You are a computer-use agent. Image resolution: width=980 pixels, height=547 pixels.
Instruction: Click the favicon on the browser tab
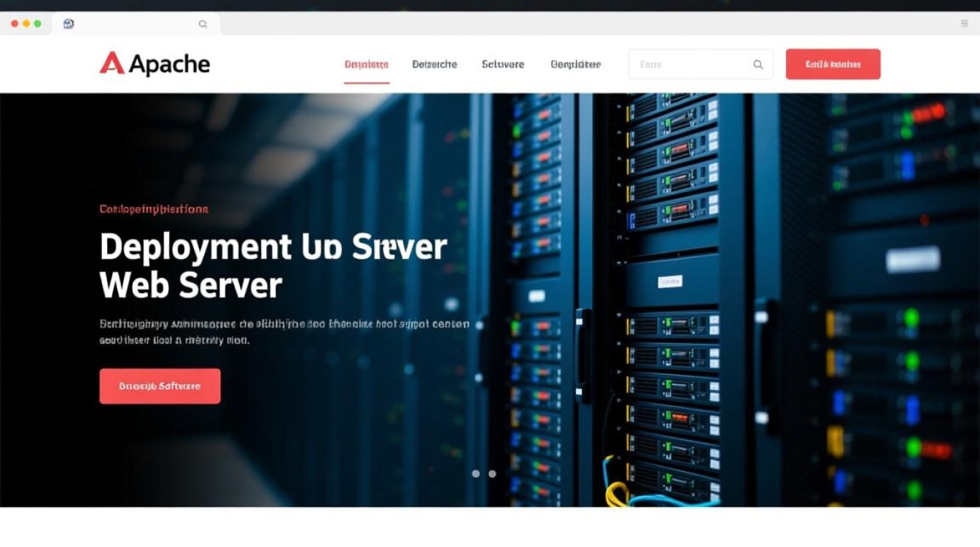[69, 24]
